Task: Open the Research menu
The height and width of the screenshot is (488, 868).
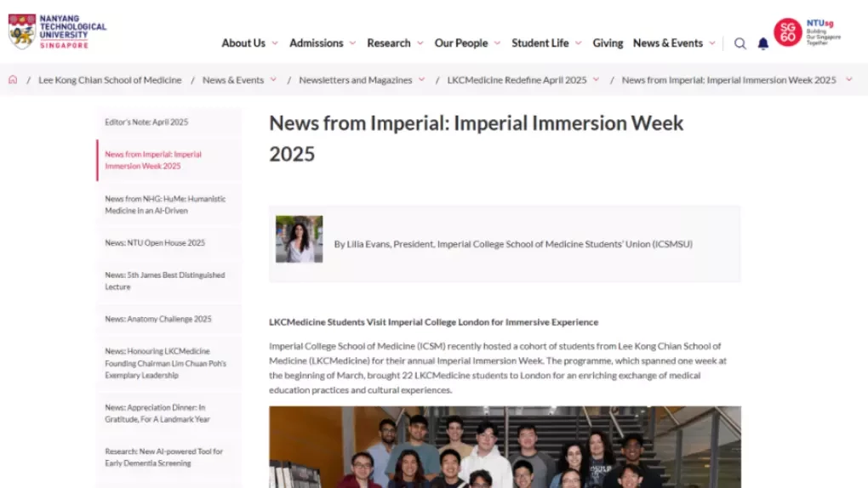Action: (x=389, y=43)
